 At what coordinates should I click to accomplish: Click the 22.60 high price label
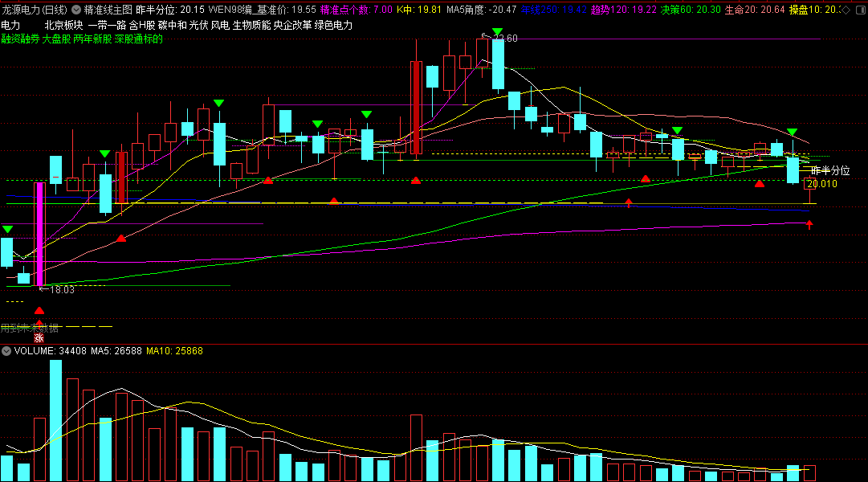[x=505, y=39]
